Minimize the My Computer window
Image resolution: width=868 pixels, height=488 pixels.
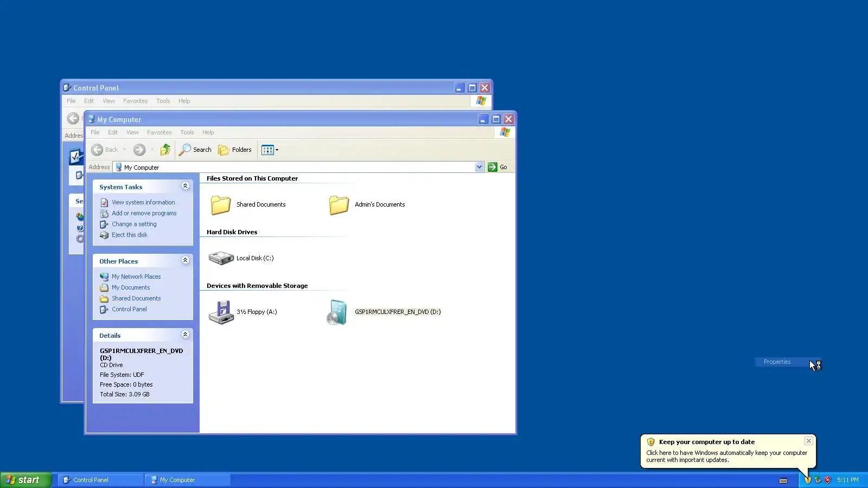click(x=483, y=119)
